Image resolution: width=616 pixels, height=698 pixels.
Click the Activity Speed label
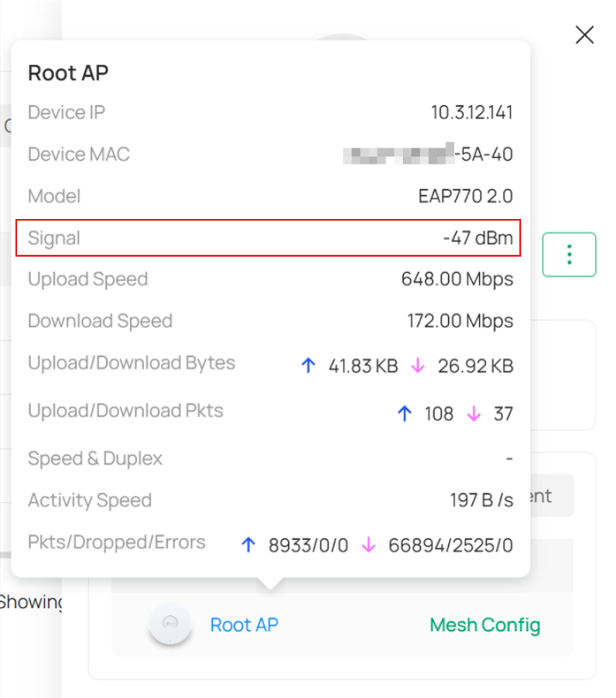click(x=90, y=500)
